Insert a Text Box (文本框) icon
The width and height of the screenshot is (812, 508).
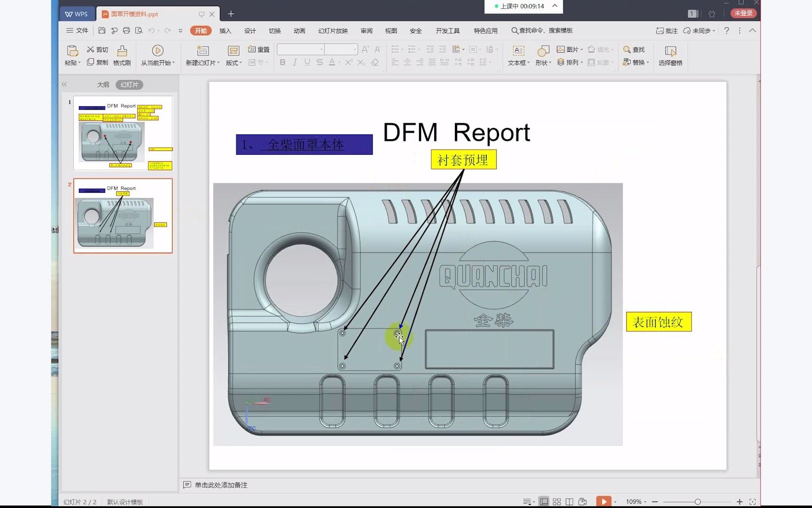tap(518, 51)
